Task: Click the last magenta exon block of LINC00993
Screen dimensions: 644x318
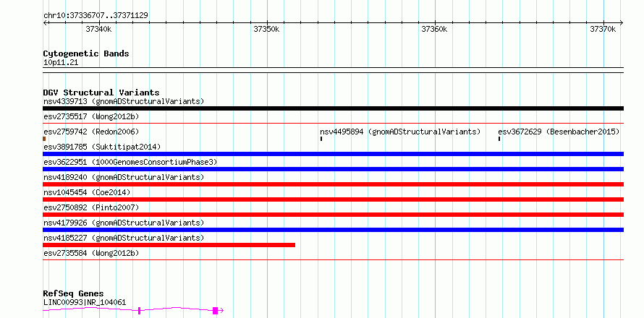Action: pos(215,311)
